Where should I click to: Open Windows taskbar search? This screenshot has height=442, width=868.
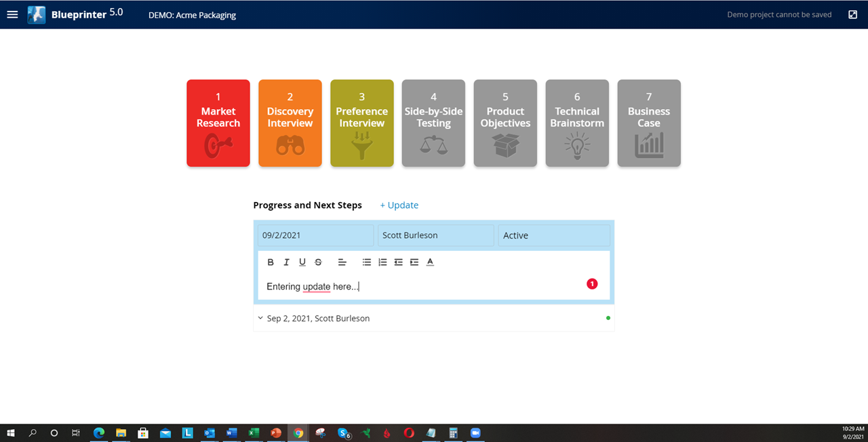click(x=33, y=433)
